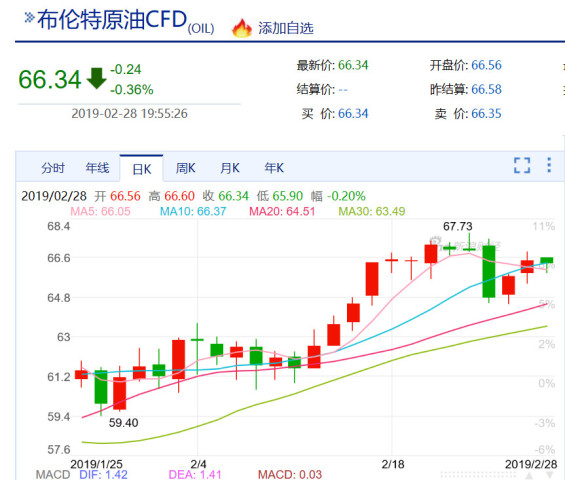565x480 pixels.
Task: Click the MA20: 64.51 indicator label
Action: pyautogui.click(x=282, y=211)
